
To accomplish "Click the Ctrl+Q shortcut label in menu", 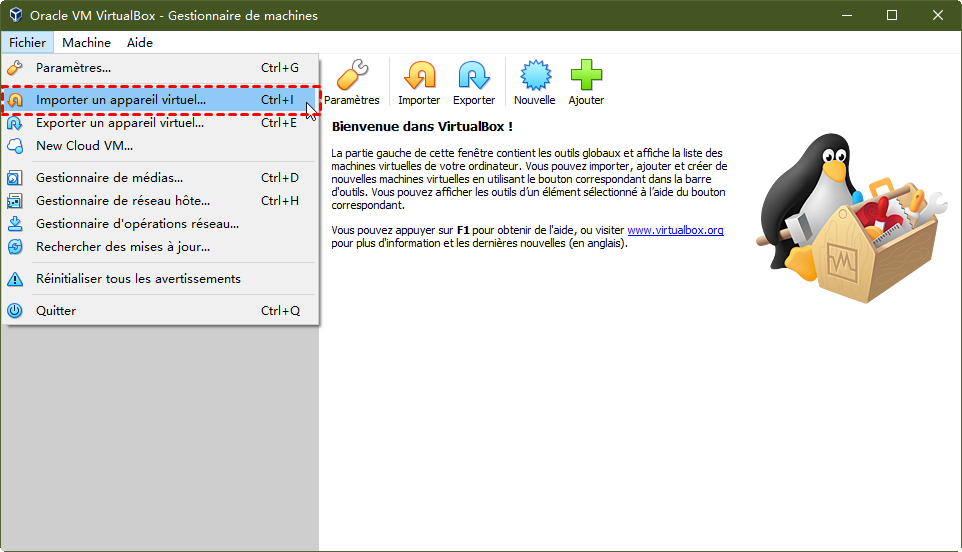I will click(x=280, y=310).
